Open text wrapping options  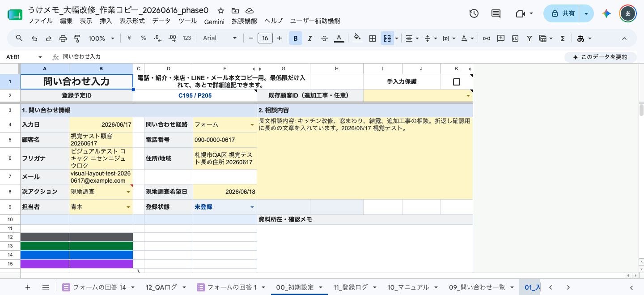coord(448,38)
